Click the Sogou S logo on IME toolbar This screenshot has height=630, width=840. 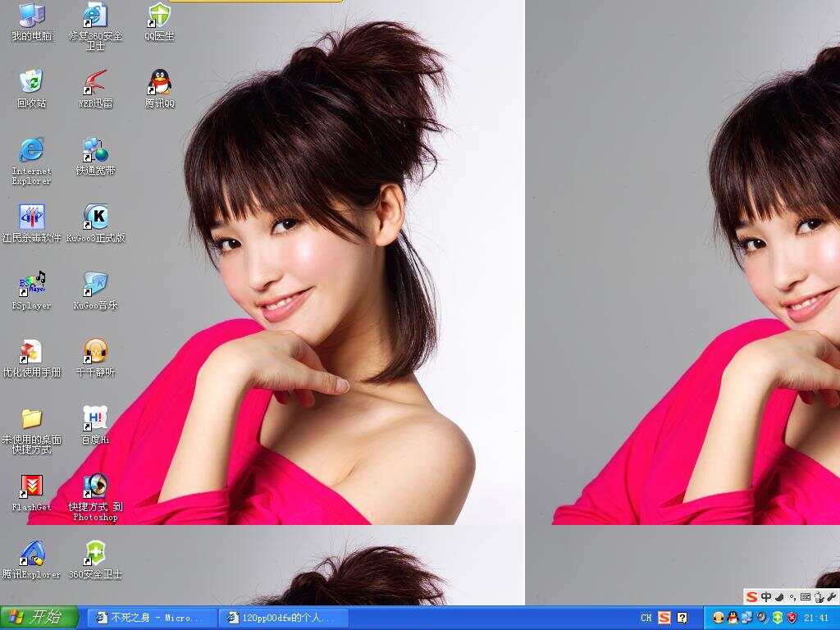(x=752, y=596)
